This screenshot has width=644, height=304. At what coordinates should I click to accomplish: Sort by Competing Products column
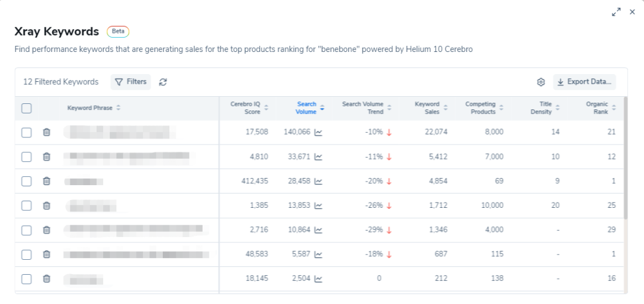pyautogui.click(x=484, y=108)
